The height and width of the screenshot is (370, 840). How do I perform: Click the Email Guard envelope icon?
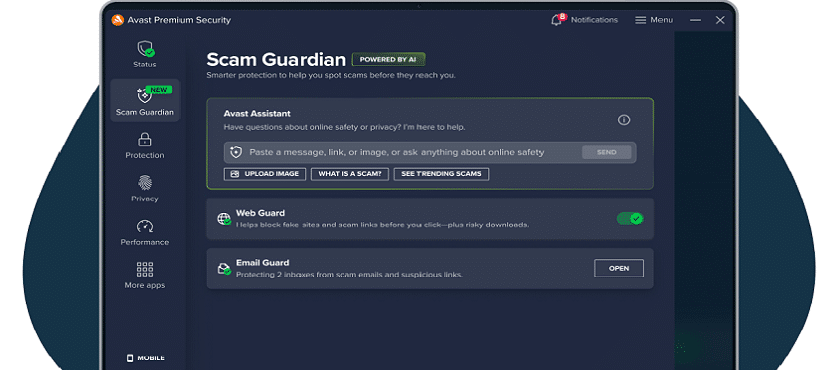click(223, 268)
